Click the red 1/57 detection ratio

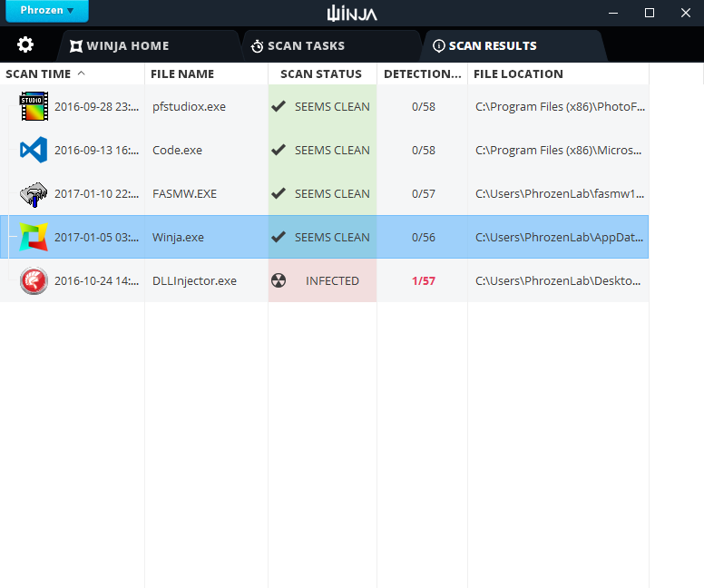click(424, 280)
